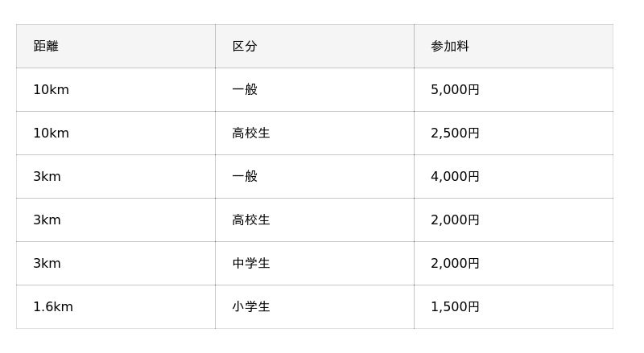Click the 距離 column header
The image size is (644, 353).
(46, 47)
